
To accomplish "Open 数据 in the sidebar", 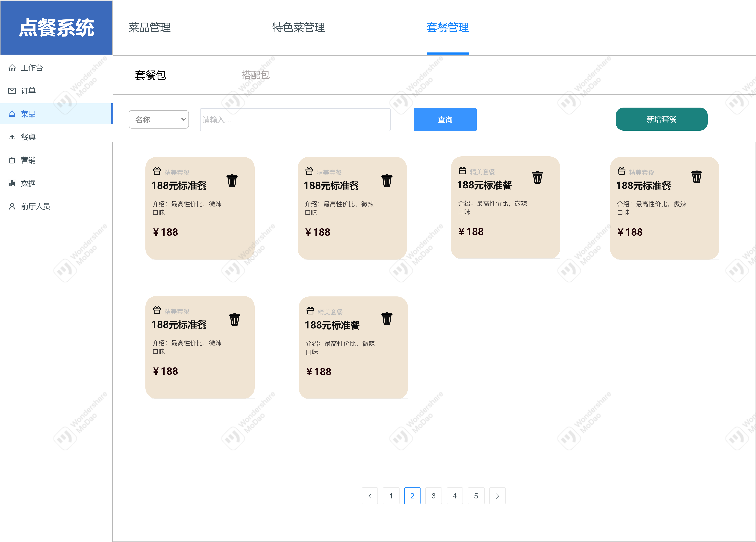I will tap(56, 183).
